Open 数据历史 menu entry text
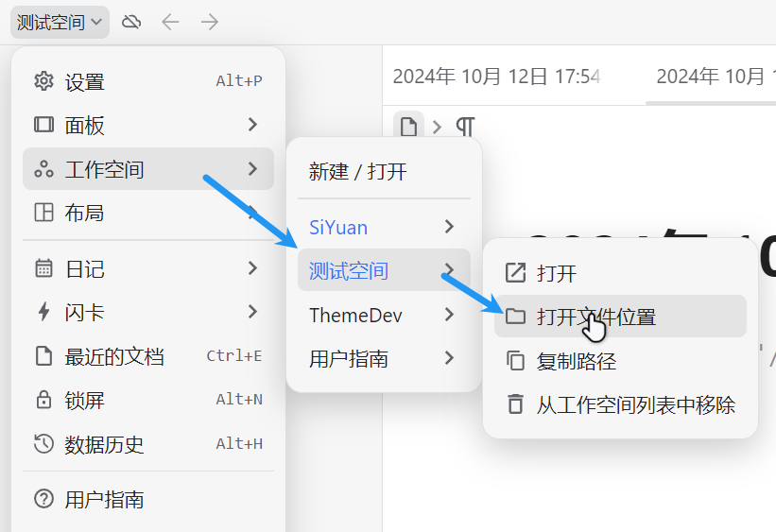776x532 pixels. pyautogui.click(x=104, y=444)
